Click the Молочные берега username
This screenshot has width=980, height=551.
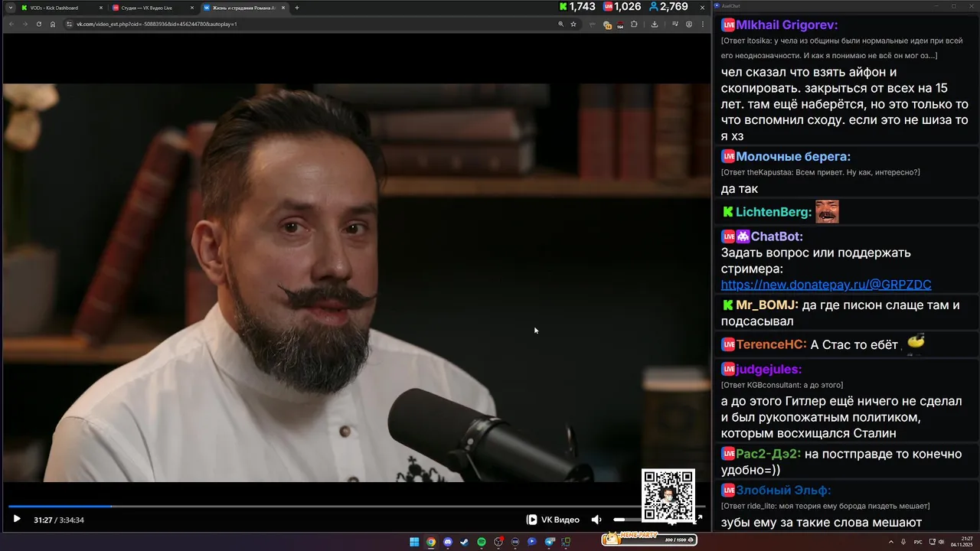coord(793,157)
